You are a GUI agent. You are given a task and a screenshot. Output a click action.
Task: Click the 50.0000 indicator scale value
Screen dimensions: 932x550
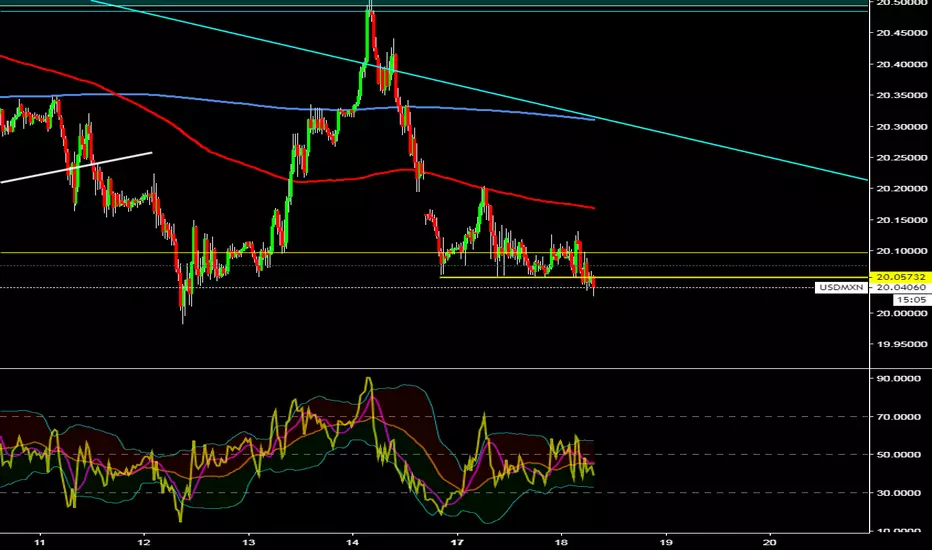(x=899, y=455)
